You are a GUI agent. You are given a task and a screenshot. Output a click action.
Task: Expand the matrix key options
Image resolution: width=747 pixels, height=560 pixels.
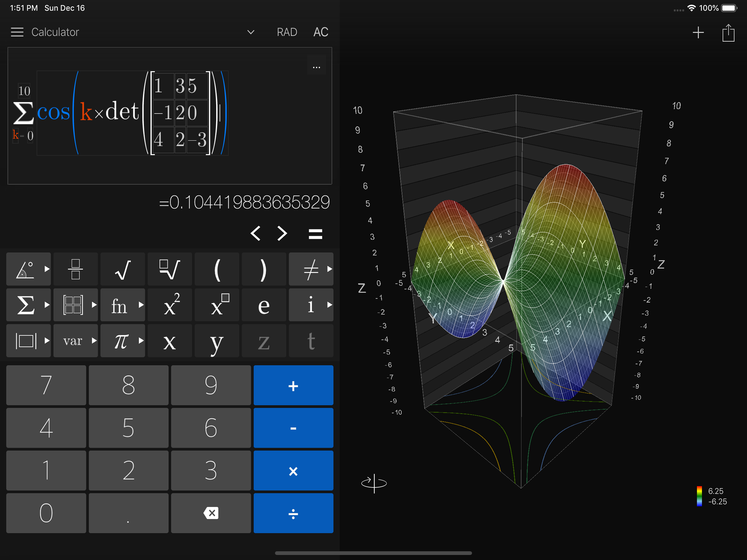coord(76,305)
